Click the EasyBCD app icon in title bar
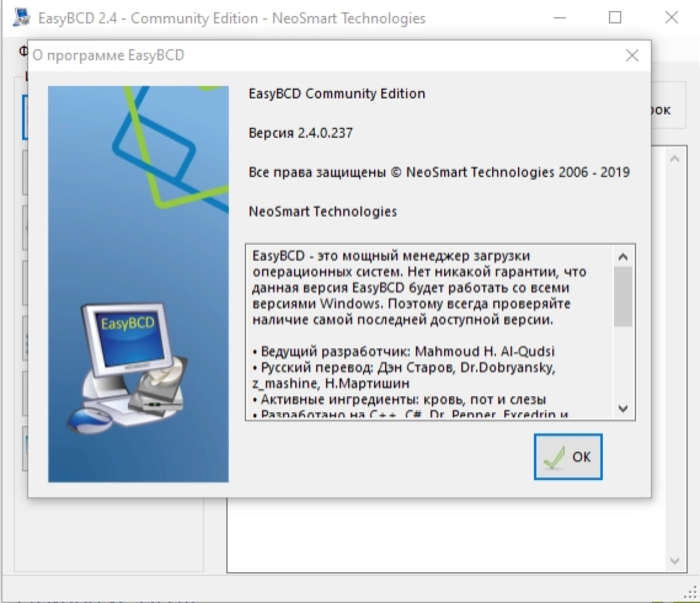This screenshot has width=700, height=603. (21, 17)
